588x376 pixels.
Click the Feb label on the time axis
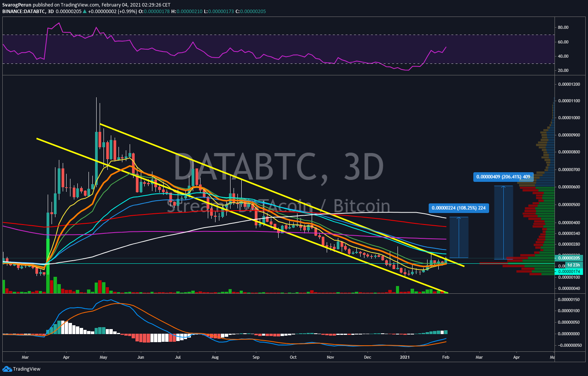(x=446, y=357)
